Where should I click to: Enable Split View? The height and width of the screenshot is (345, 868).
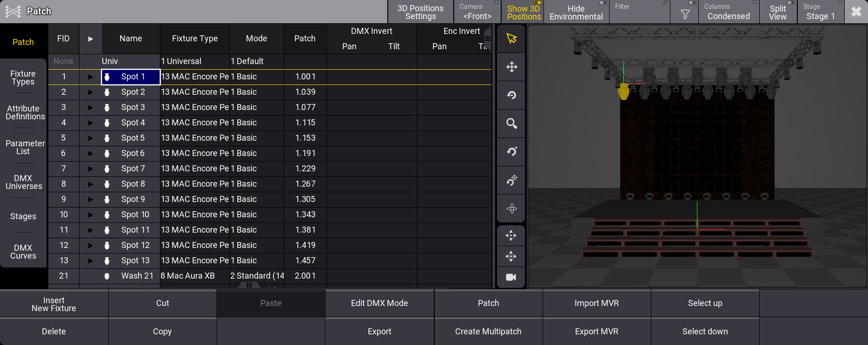tap(778, 12)
